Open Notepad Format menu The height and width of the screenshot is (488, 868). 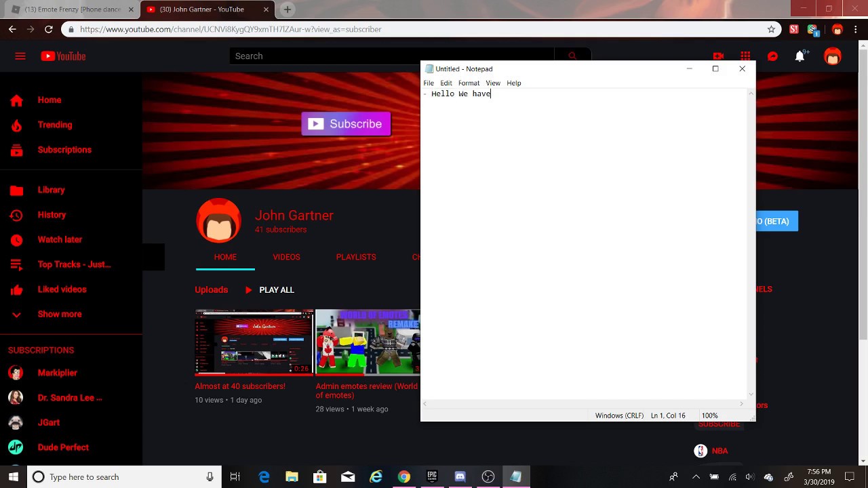click(469, 83)
